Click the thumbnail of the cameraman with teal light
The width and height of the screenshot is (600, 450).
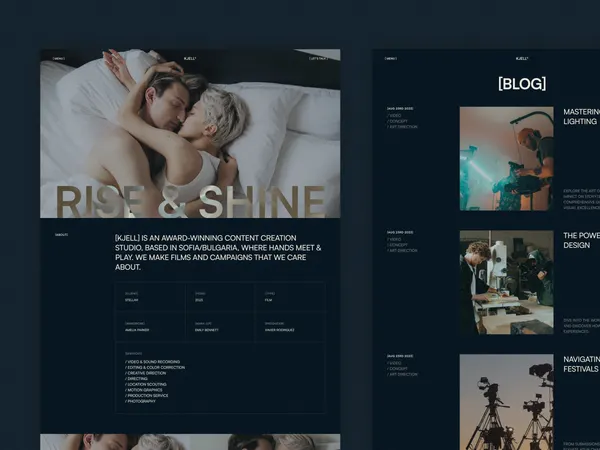507,158
